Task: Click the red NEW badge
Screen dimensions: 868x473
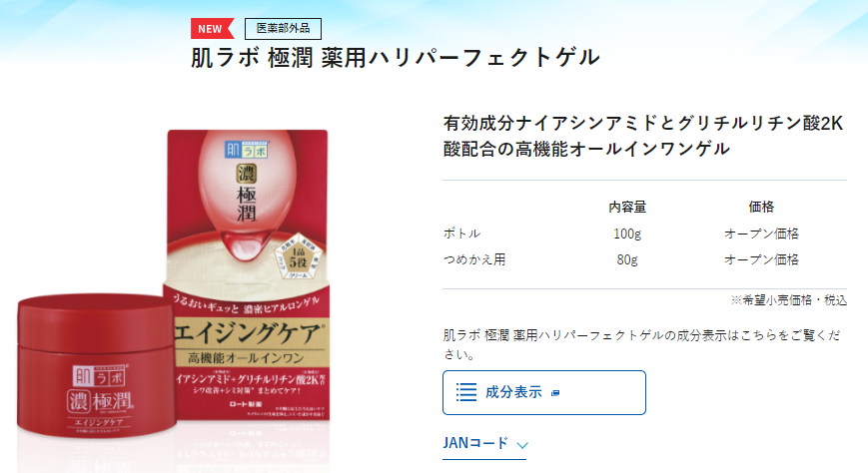Action: tap(212, 29)
